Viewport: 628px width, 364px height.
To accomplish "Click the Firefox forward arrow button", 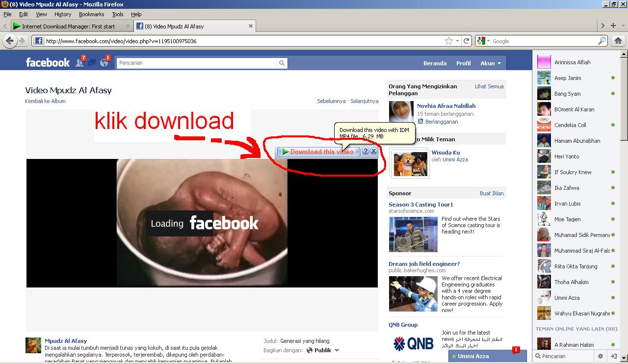I will [x=22, y=41].
